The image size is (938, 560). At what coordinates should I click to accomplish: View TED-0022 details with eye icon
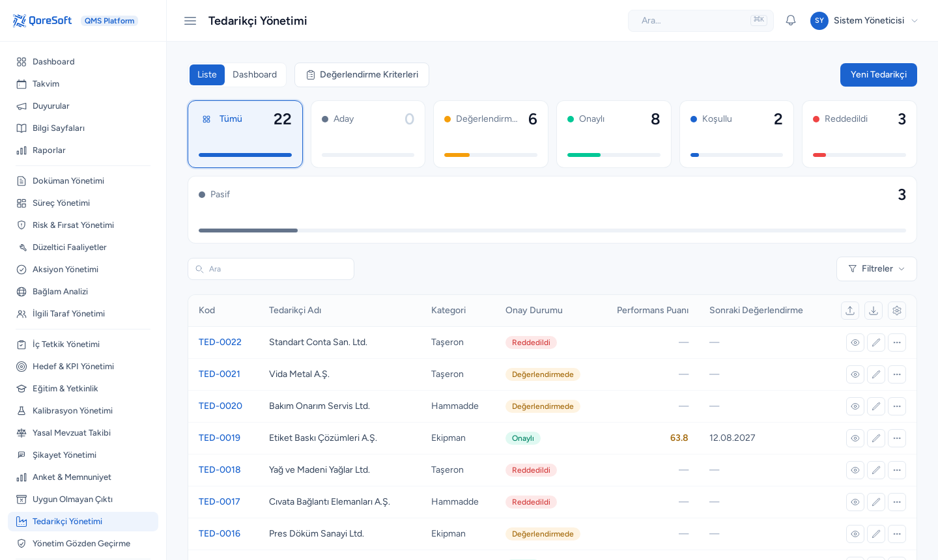pyautogui.click(x=855, y=343)
